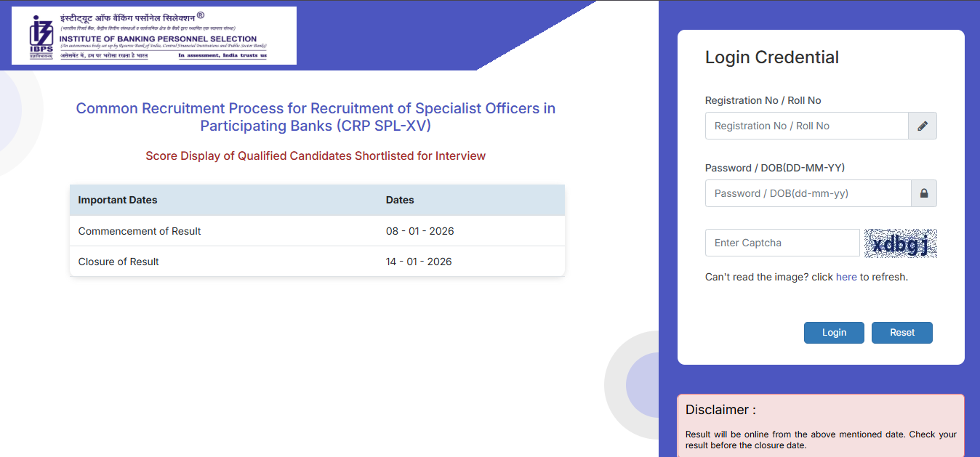Click 'here' to refresh the captcha
The width and height of the screenshot is (980, 457).
[846, 277]
